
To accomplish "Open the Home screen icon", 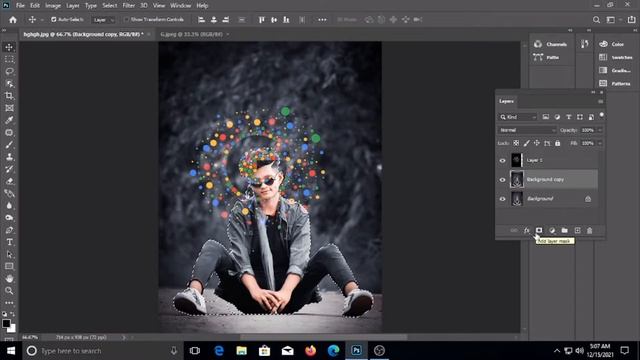I will pos(13,20).
